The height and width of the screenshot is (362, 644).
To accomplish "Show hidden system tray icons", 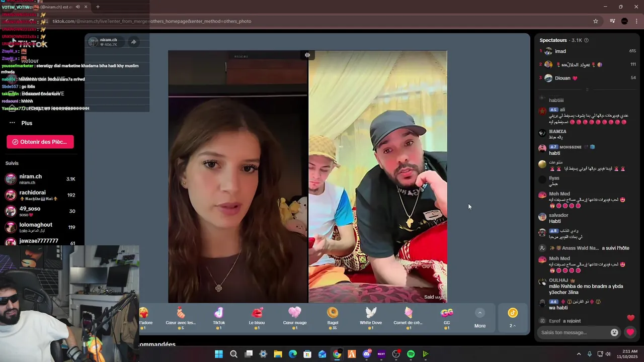I will coord(579,354).
